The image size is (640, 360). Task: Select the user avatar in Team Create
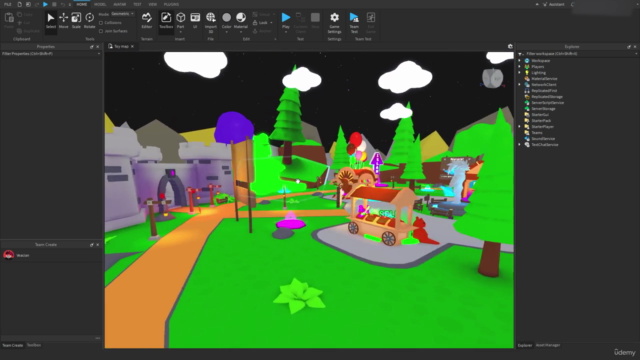click(x=9, y=255)
